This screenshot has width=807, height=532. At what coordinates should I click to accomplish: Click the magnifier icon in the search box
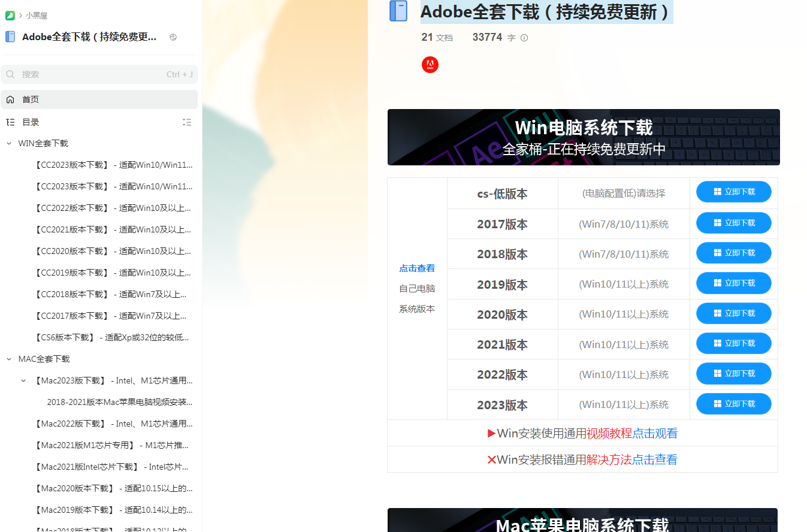pos(10,74)
